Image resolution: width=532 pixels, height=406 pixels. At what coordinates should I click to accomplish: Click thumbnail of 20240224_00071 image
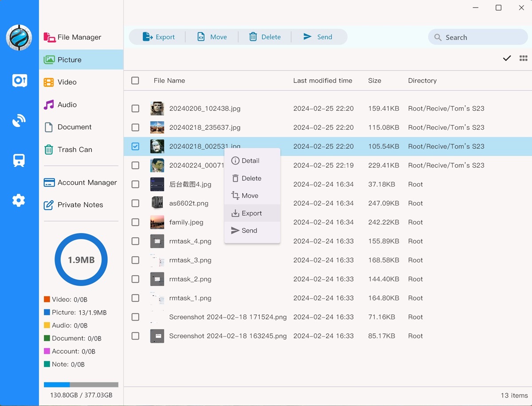click(157, 165)
